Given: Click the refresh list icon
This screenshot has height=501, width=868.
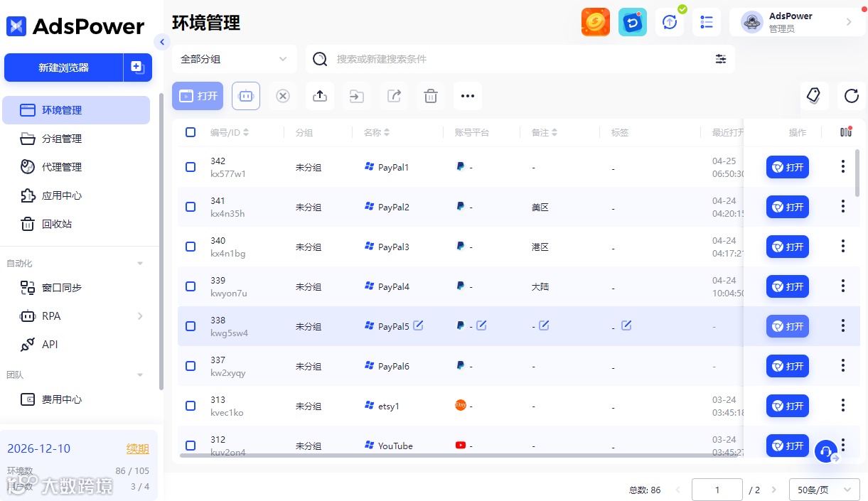Looking at the screenshot, I should coord(852,96).
